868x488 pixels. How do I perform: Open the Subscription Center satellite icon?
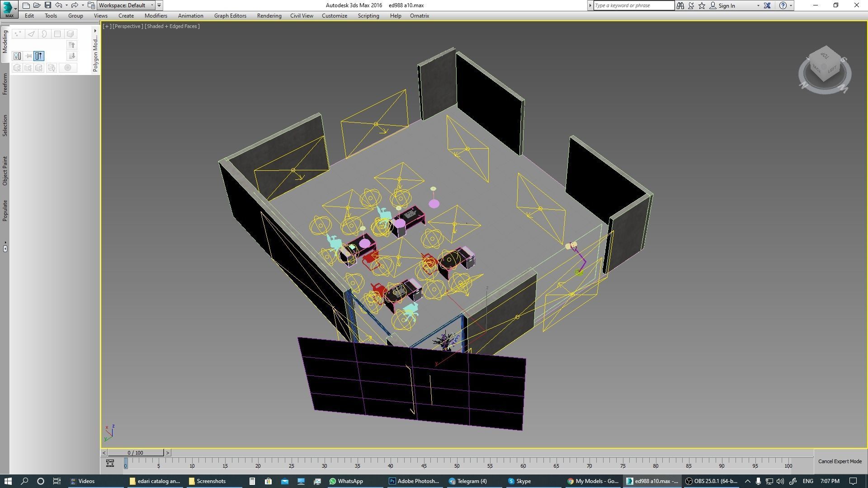point(691,5)
